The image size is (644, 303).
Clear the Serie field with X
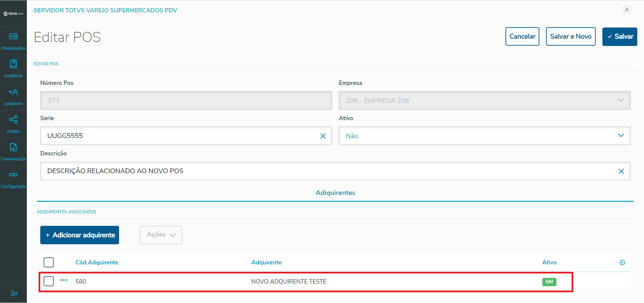[x=323, y=136]
